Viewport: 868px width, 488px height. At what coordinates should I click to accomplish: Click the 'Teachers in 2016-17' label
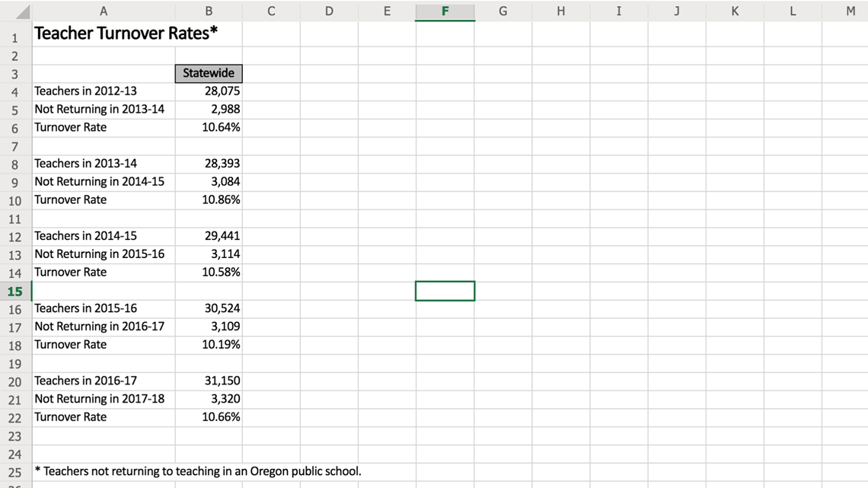86,381
